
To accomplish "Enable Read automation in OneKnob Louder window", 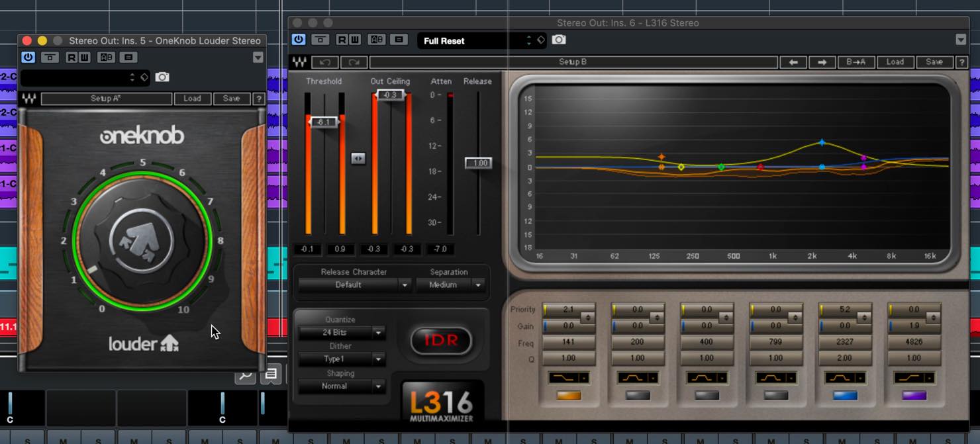I will pos(72,58).
